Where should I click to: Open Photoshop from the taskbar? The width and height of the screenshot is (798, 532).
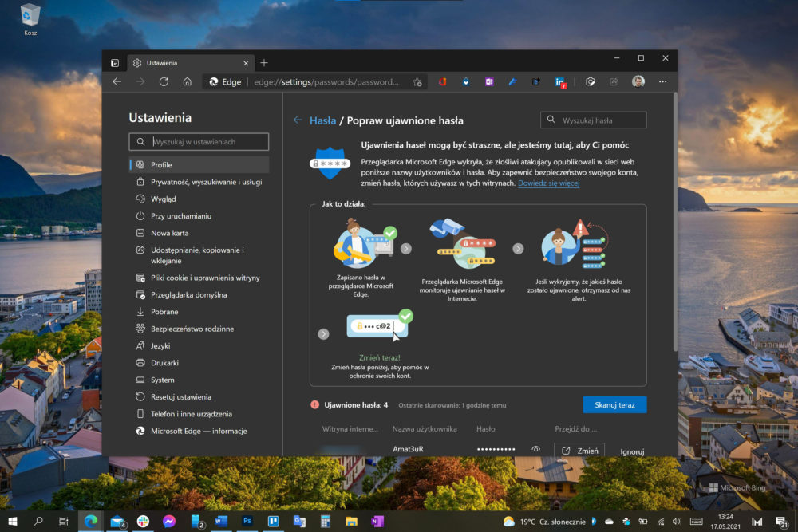click(247, 522)
